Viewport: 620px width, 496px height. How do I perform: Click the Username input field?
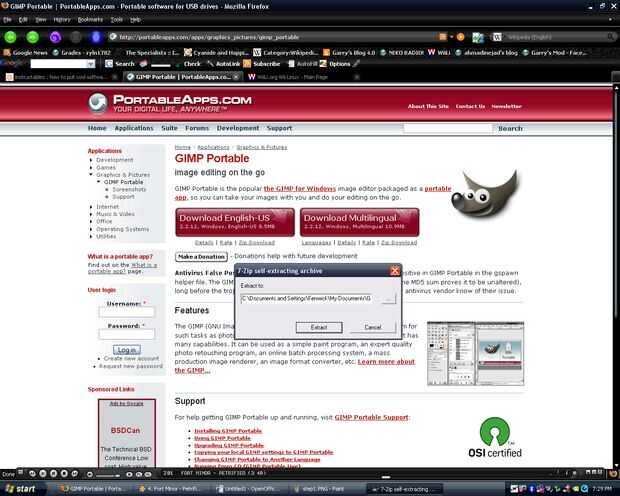127,312
